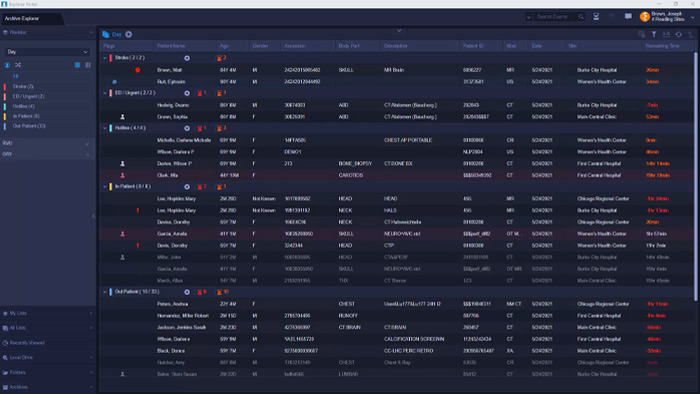Image resolution: width=700 pixels, height=394 pixels.
Task: Click the column layout icon left of filter
Action: tap(642, 34)
